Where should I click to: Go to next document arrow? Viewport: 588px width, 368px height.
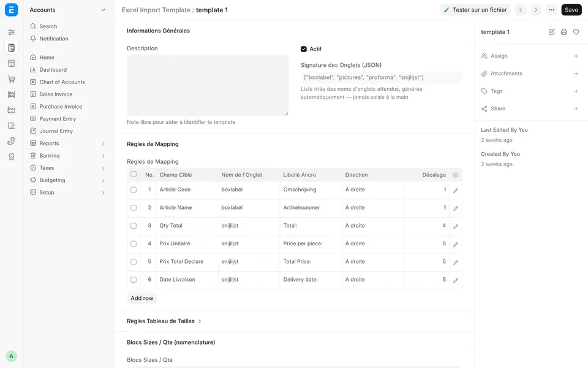[x=536, y=10]
